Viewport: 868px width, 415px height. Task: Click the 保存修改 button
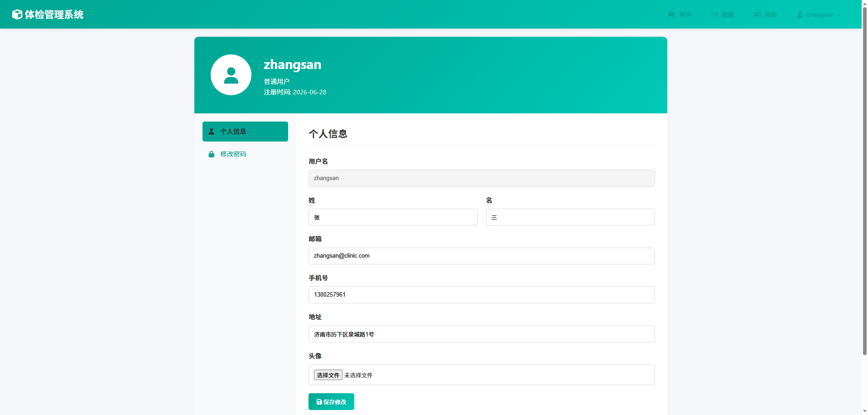331,402
